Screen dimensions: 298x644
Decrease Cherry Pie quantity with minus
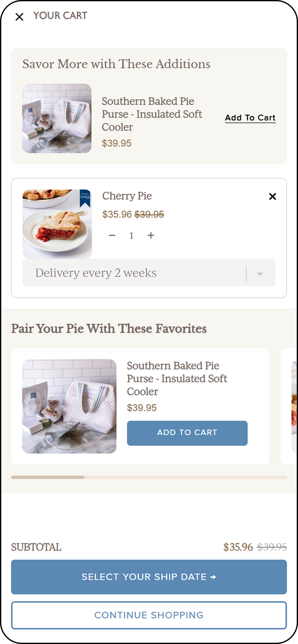pyautogui.click(x=112, y=236)
